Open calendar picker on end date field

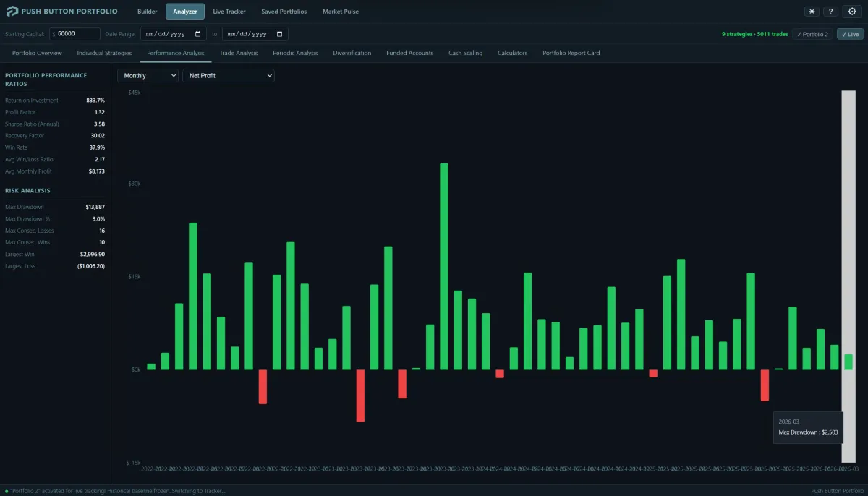pyautogui.click(x=280, y=34)
